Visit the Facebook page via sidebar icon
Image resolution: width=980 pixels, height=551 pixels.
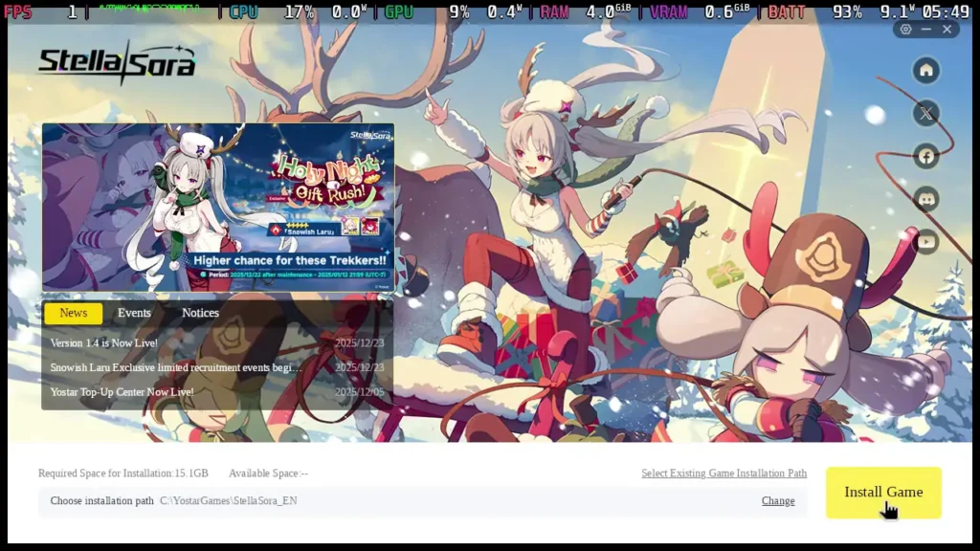click(x=925, y=156)
